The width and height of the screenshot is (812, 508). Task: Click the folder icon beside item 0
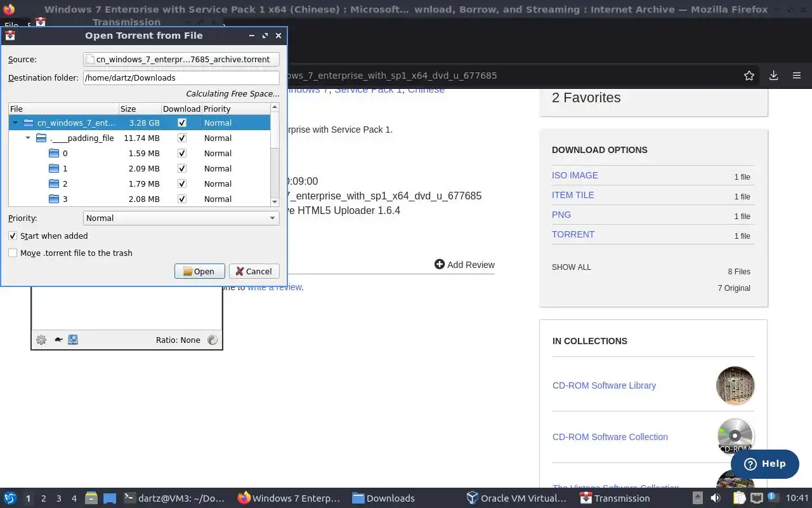click(54, 153)
